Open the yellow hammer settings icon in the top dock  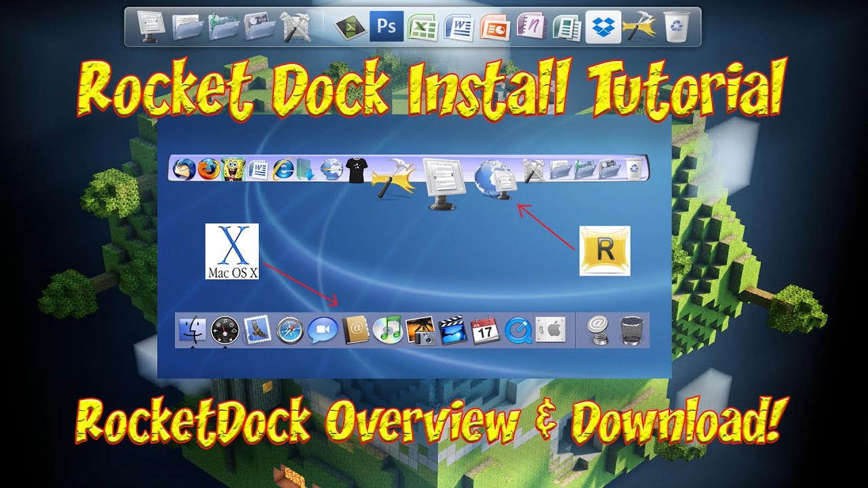tap(639, 27)
